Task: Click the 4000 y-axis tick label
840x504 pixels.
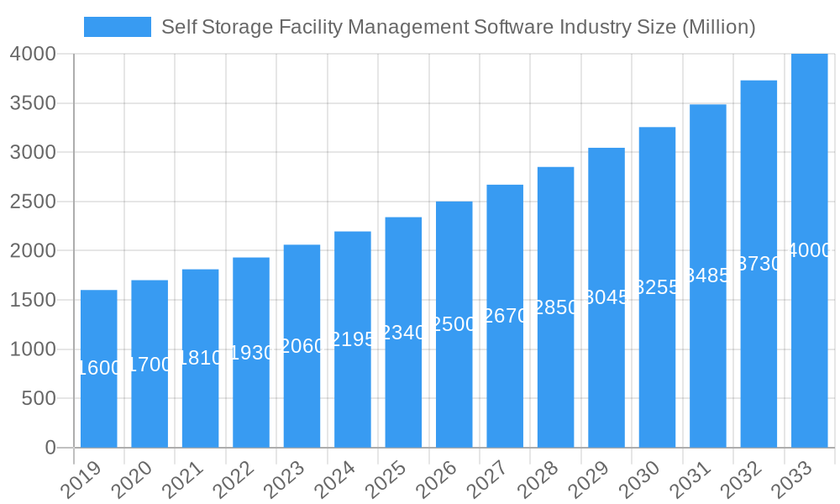Action: (x=35, y=55)
